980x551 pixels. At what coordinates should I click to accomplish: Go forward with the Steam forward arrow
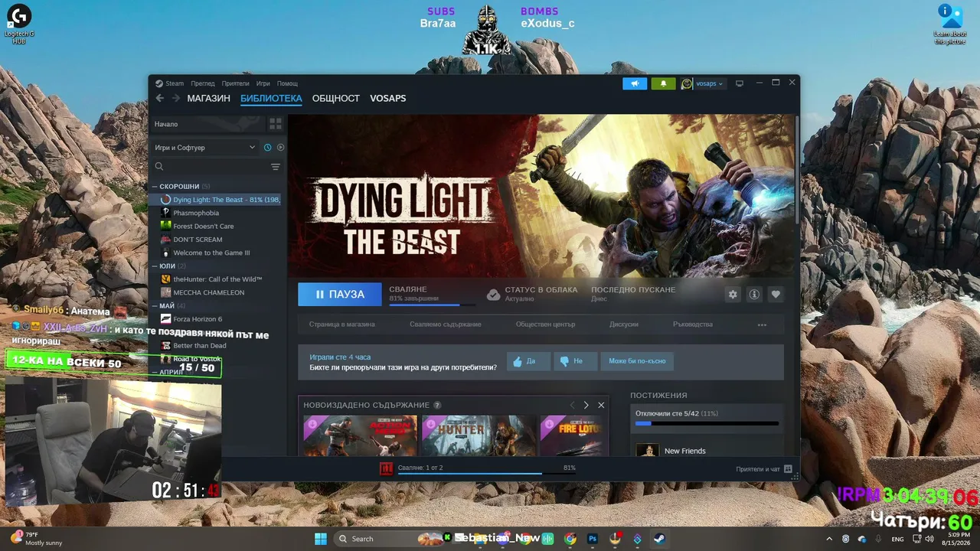click(175, 98)
